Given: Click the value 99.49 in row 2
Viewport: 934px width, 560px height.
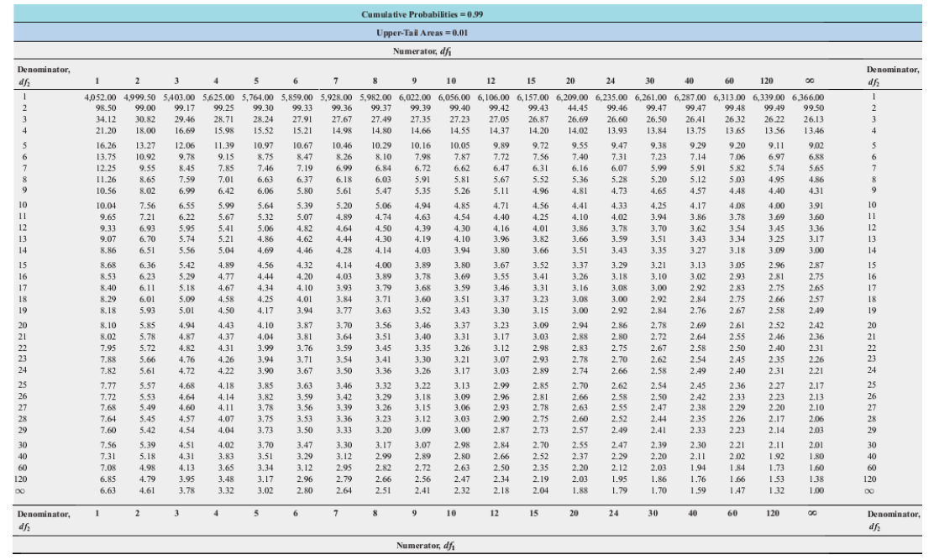Looking at the screenshot, I should [774, 108].
